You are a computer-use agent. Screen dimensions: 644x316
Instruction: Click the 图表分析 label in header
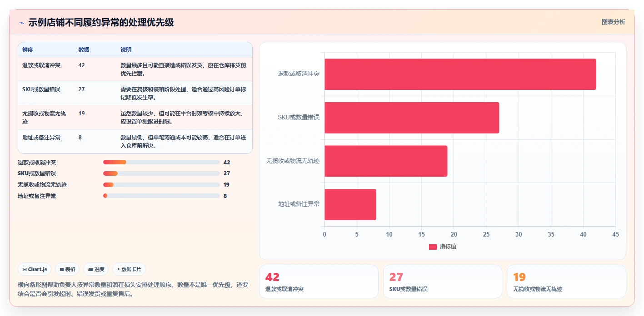coord(613,22)
